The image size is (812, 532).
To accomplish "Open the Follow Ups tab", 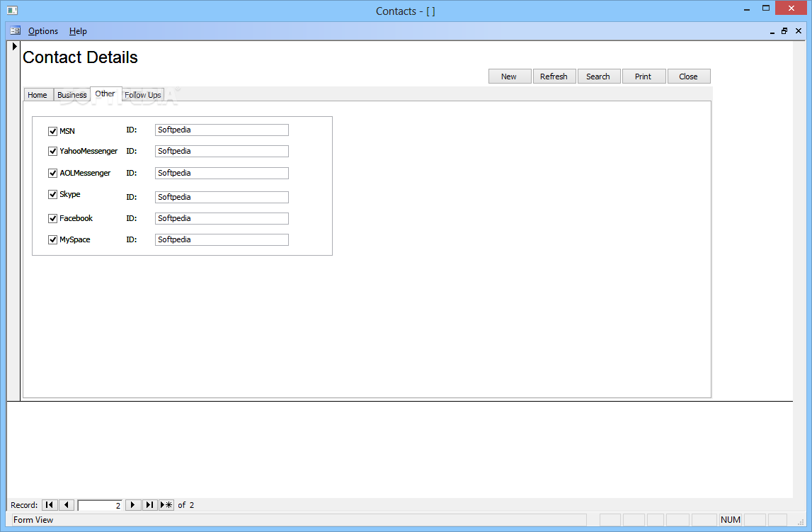I will pos(143,95).
